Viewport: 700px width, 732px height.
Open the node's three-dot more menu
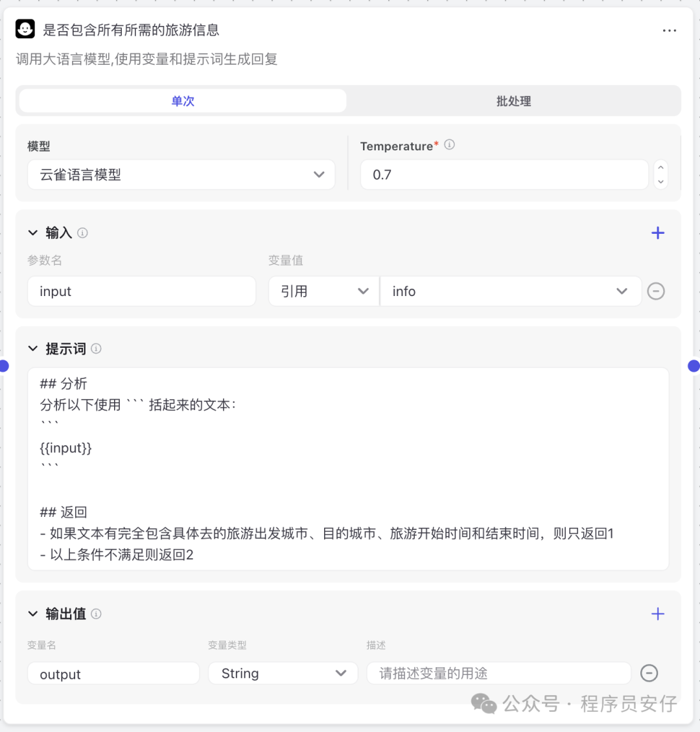[x=669, y=31]
